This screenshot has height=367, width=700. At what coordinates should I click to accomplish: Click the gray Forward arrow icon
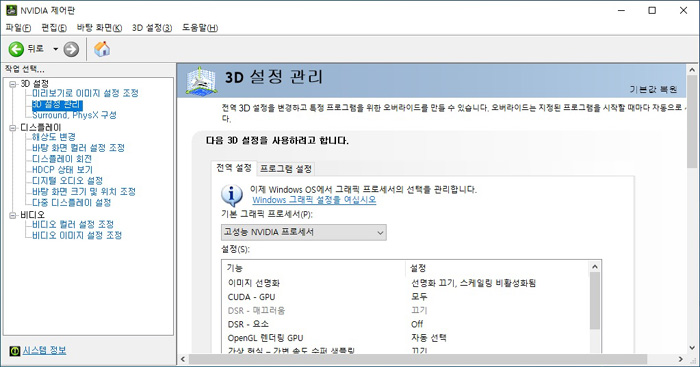[x=71, y=49]
